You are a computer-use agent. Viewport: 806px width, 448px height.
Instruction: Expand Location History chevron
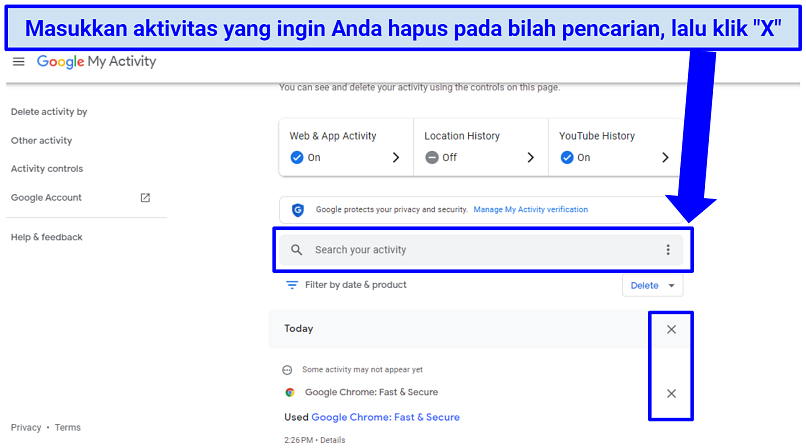tap(530, 157)
